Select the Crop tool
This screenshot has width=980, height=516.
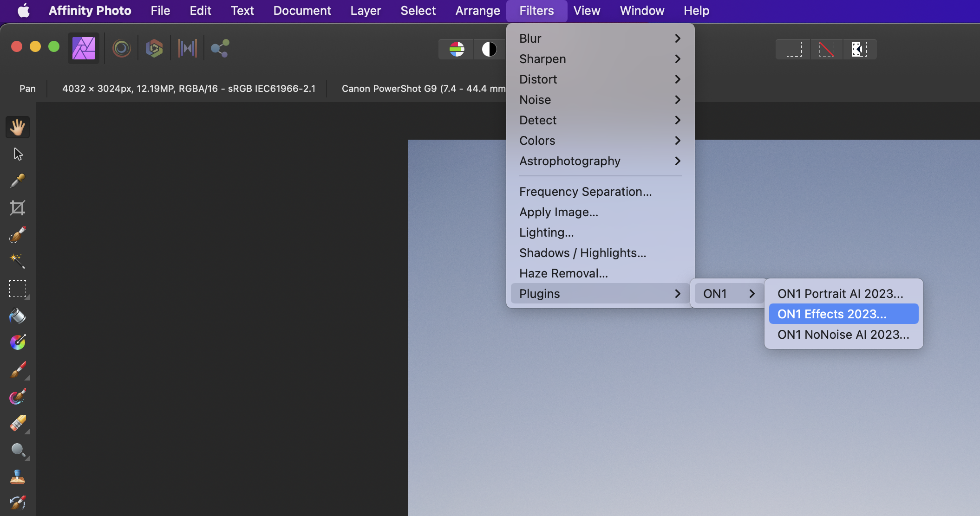point(18,208)
